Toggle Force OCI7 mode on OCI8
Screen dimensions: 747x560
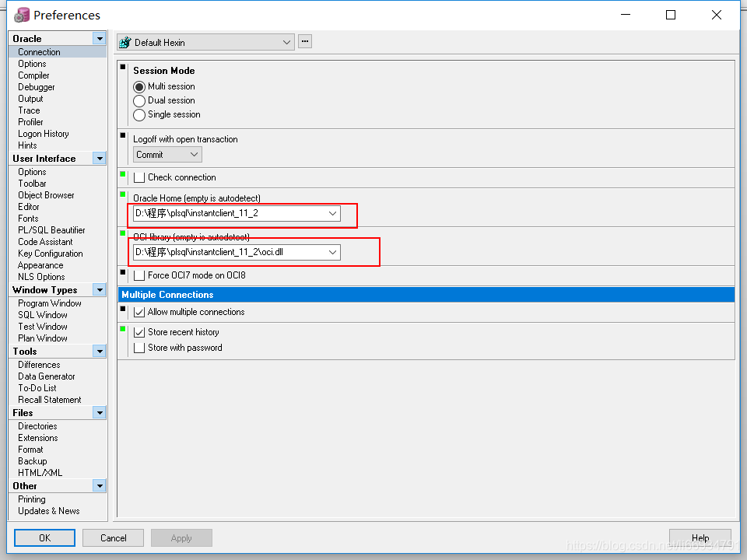(139, 275)
